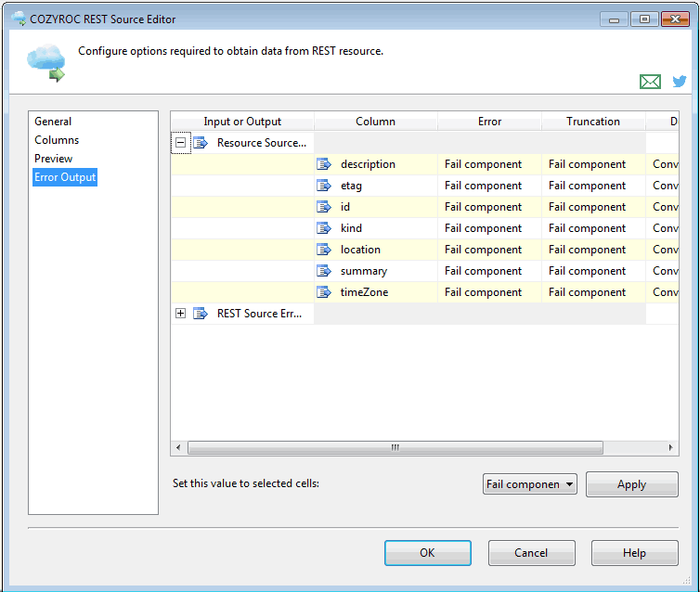Select Error cell for location row
The width and height of the screenshot is (700, 592).
coord(490,250)
